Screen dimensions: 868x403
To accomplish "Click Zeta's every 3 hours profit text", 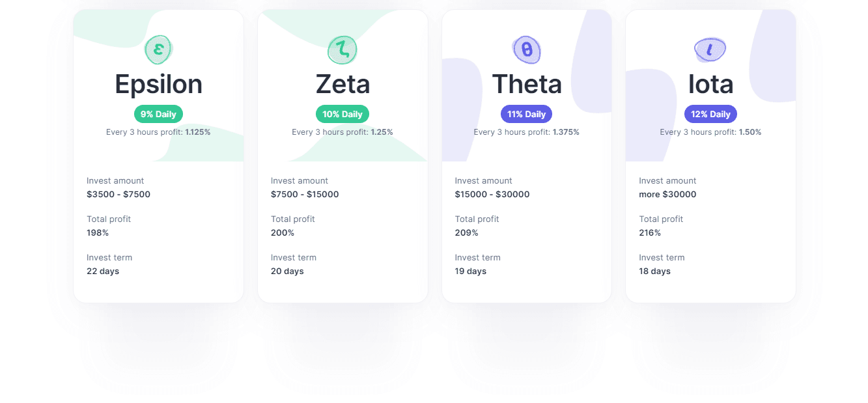I will click(x=343, y=132).
